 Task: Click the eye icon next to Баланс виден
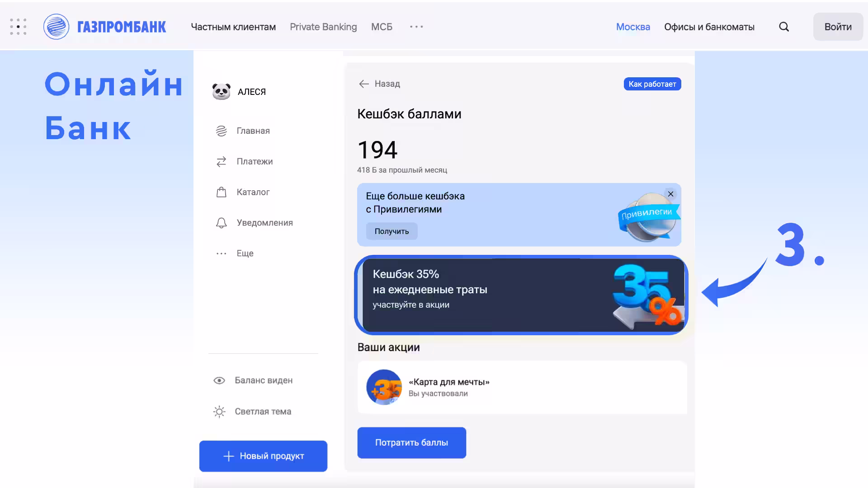(219, 380)
